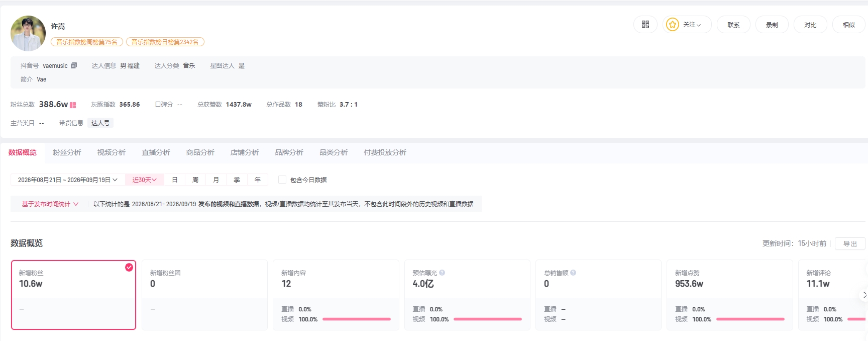868x341 pixels.
Task: Click the 对比 button
Action: pos(810,25)
